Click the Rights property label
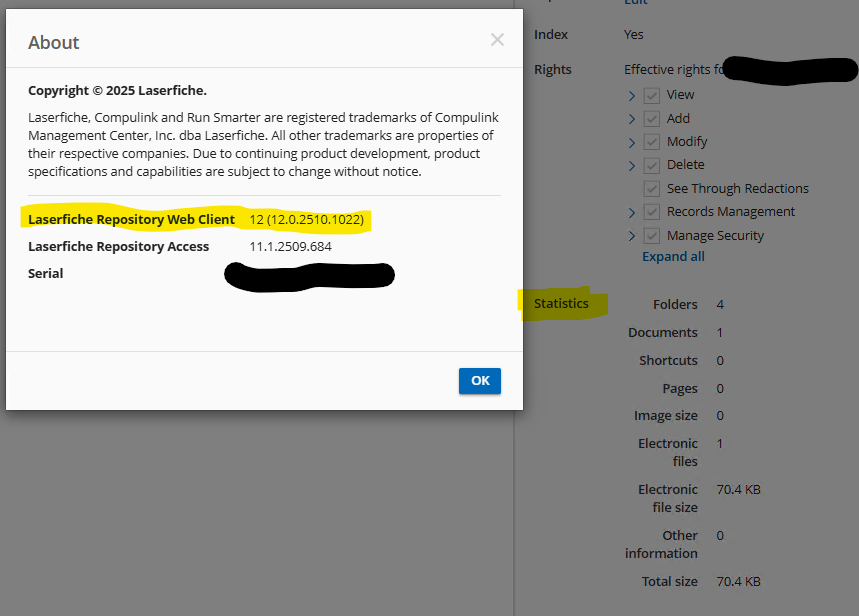 click(x=552, y=70)
